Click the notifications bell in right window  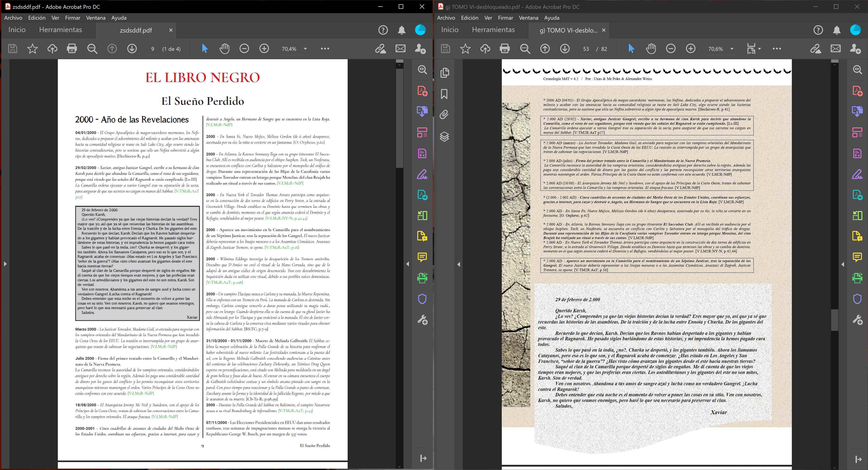837,30
